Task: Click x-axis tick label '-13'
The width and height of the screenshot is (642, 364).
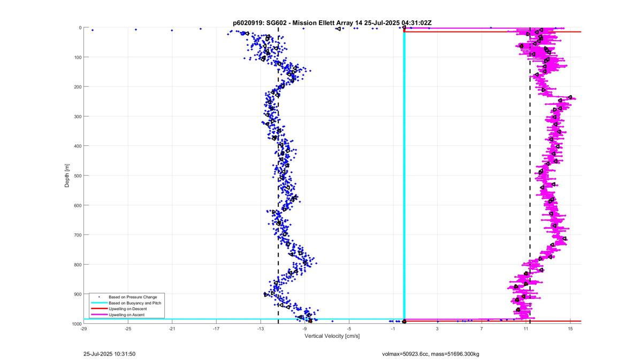Action: [261, 329]
